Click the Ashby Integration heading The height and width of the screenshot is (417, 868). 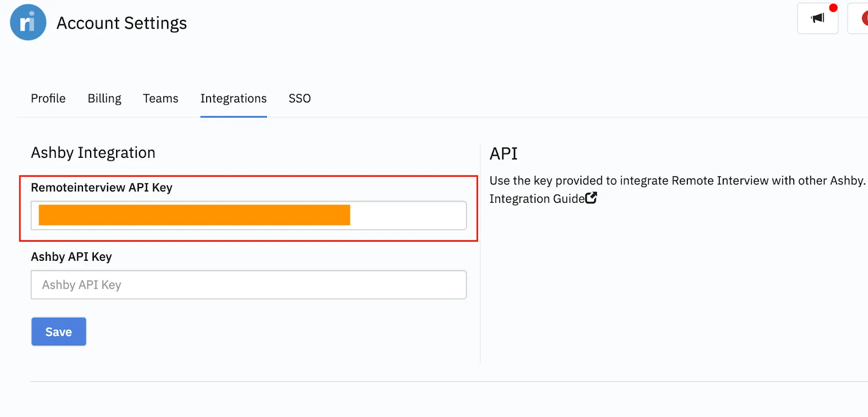coord(93,152)
